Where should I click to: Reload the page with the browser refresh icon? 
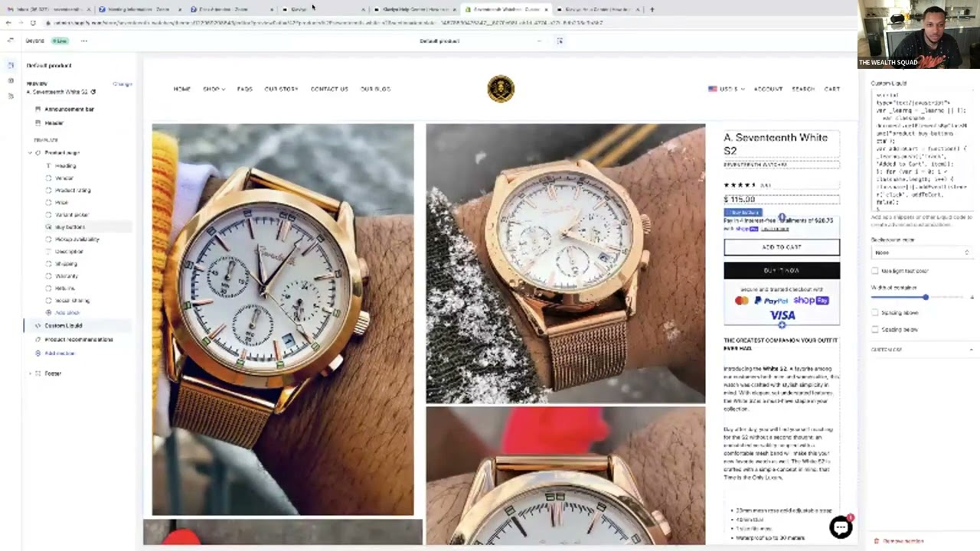point(32,23)
